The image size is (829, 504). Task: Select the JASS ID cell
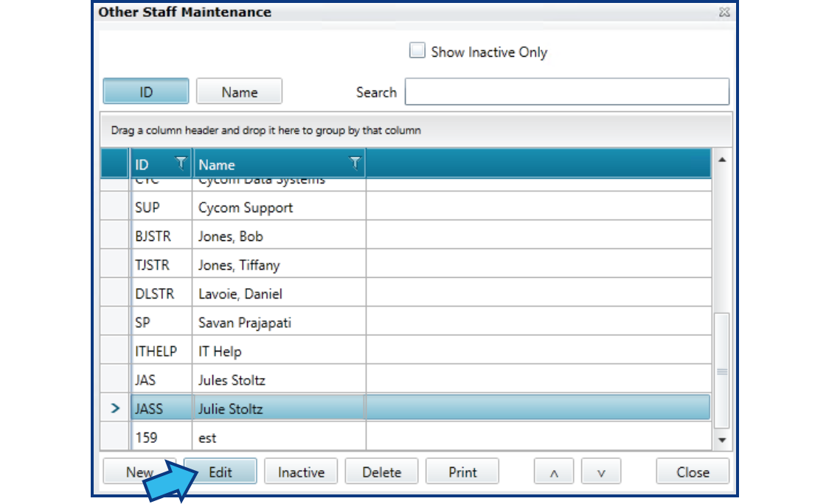click(162, 408)
